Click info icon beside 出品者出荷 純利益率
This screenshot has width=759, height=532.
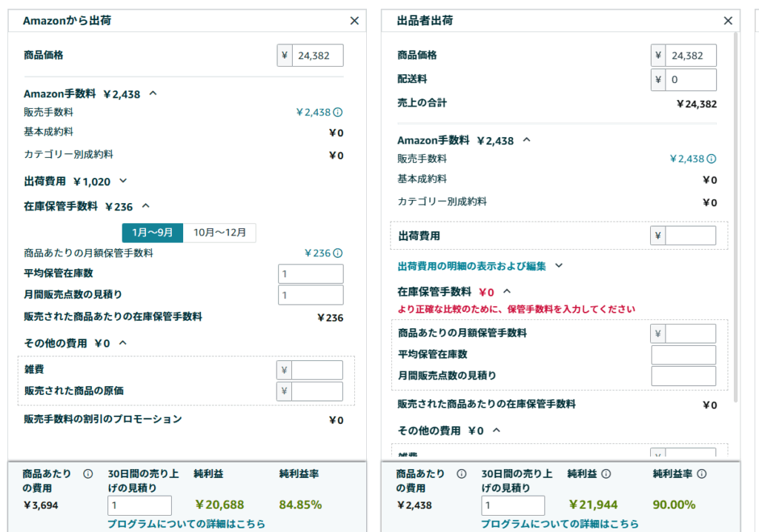point(702,473)
